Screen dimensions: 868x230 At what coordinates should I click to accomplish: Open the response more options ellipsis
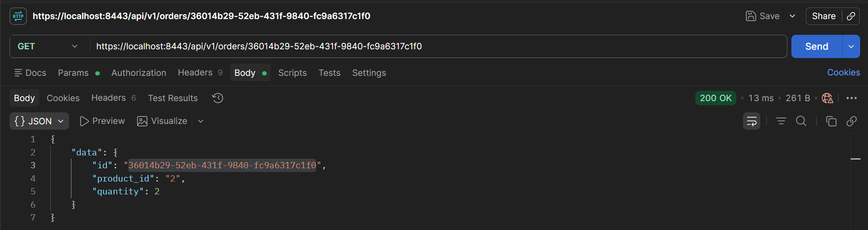click(x=851, y=98)
